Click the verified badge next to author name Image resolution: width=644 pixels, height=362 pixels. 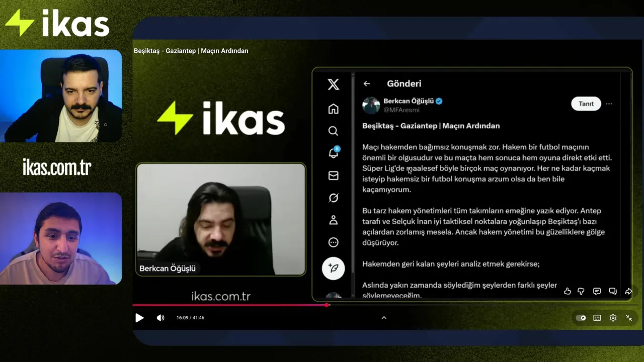tap(439, 101)
